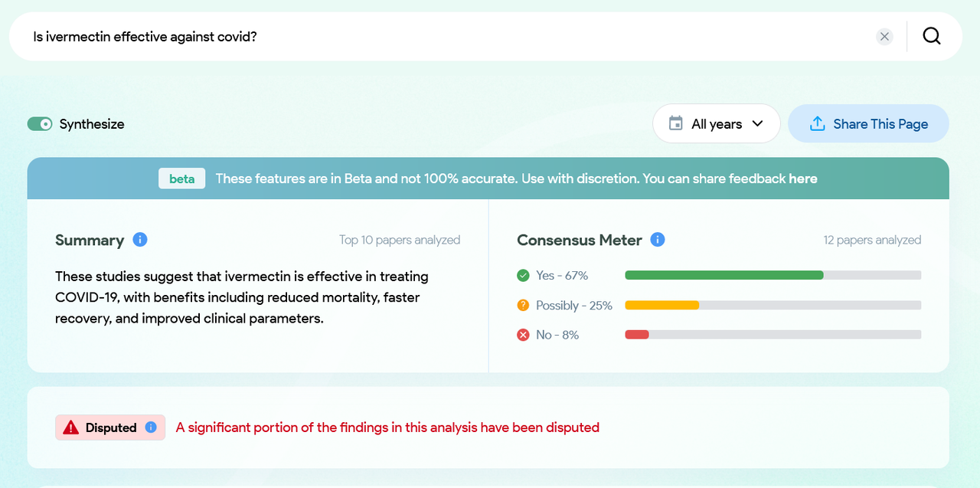Screen dimensions: 980x488
Task: Click the Disputed info icon
Action: click(x=151, y=427)
